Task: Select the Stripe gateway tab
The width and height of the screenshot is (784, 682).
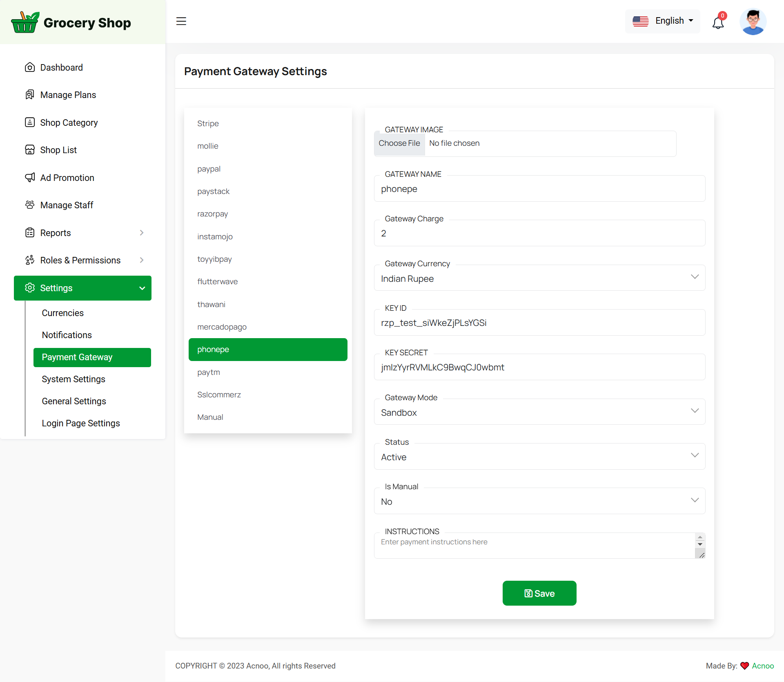Action: pyautogui.click(x=208, y=123)
